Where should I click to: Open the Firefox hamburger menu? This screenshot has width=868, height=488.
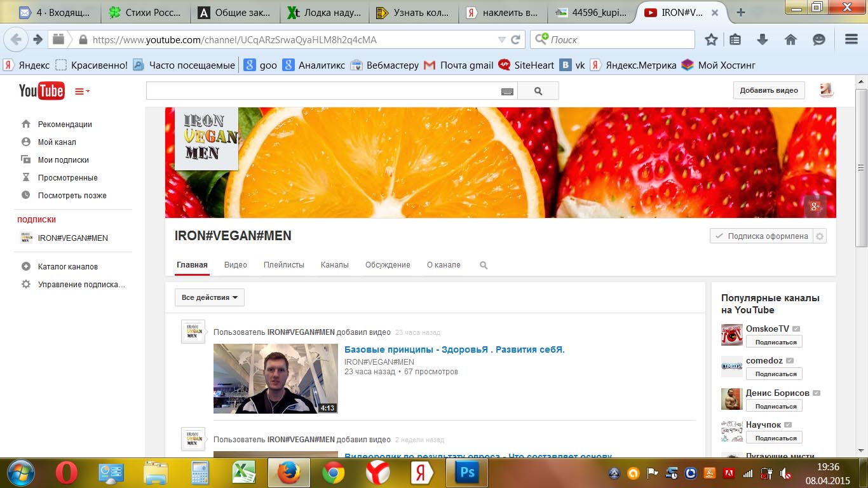851,39
